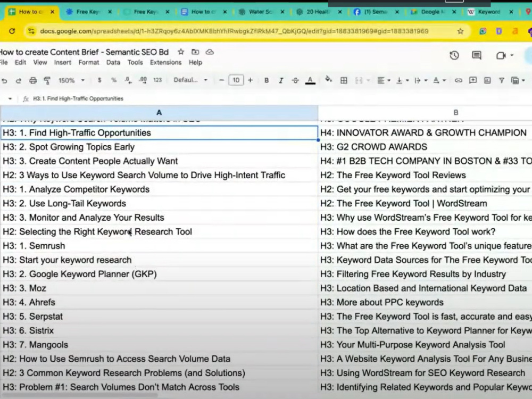Toggle italic formatting

(x=281, y=80)
